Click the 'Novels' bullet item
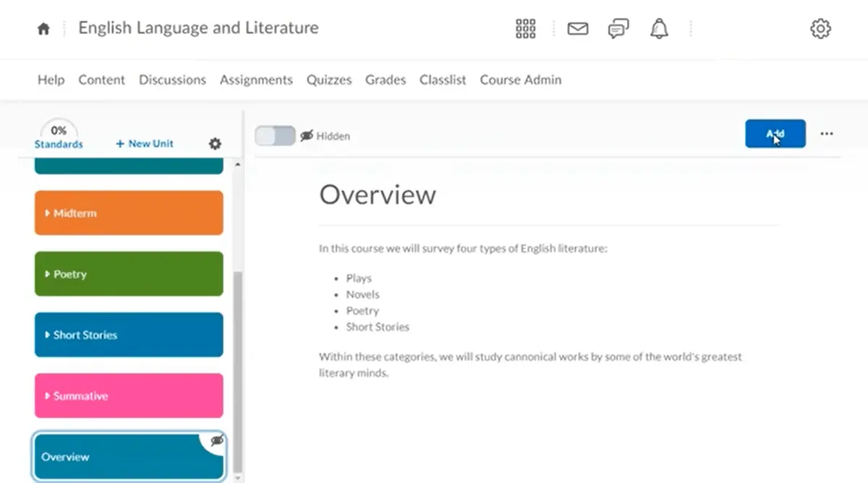The height and width of the screenshot is (483, 868). point(362,294)
